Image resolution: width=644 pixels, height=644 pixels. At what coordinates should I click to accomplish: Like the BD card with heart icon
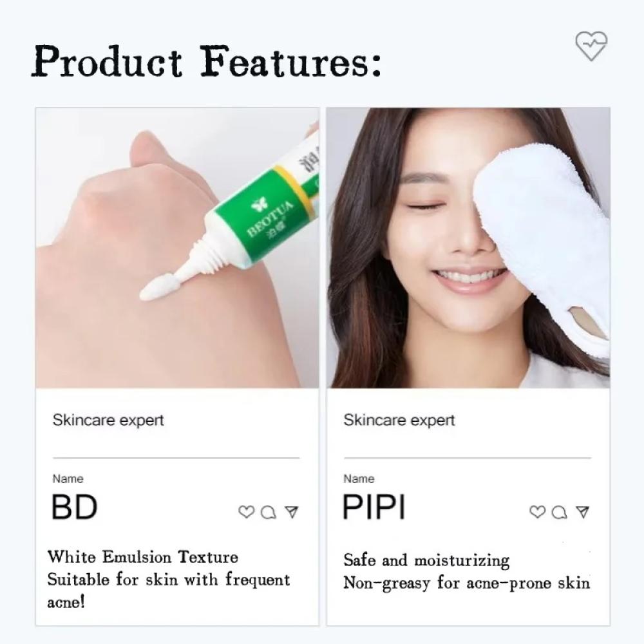coord(247,512)
